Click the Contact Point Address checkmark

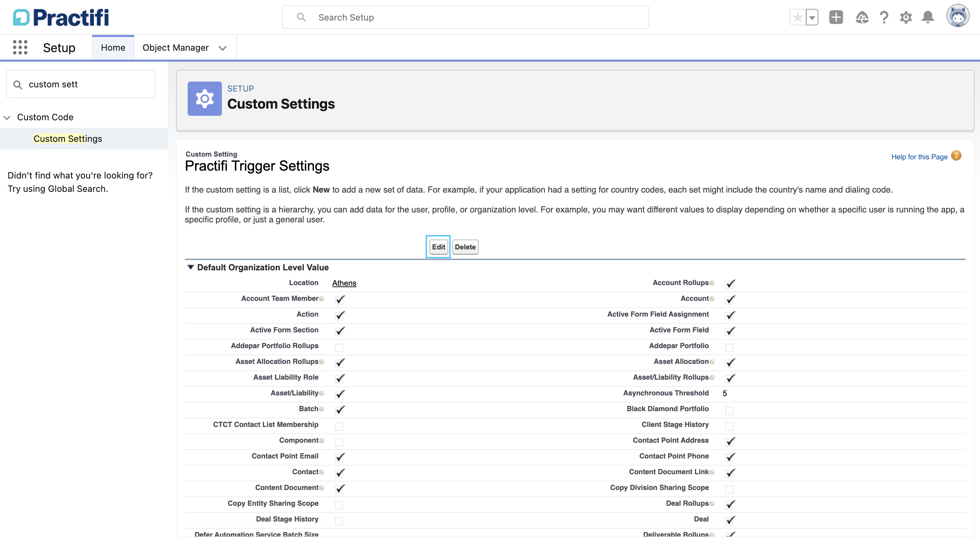(x=730, y=441)
